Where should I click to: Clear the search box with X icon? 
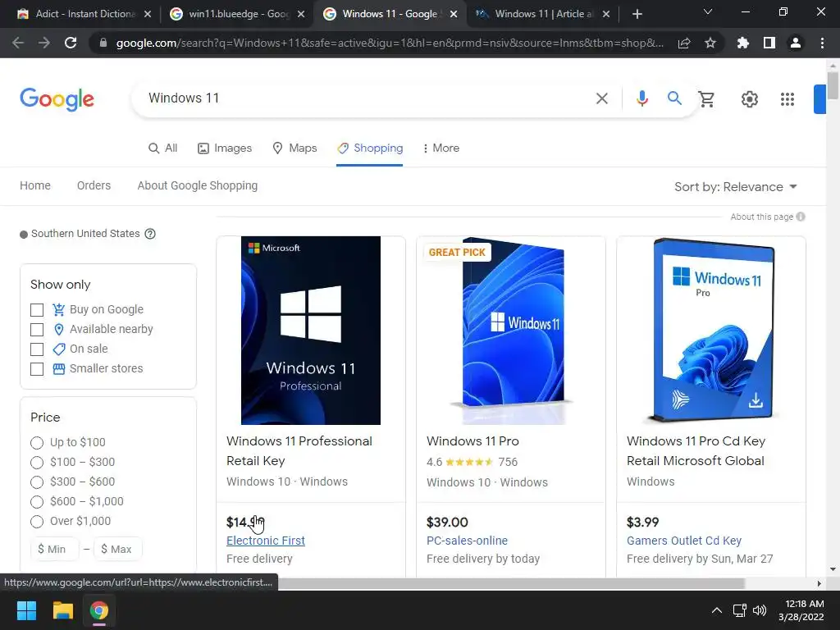[x=601, y=98]
